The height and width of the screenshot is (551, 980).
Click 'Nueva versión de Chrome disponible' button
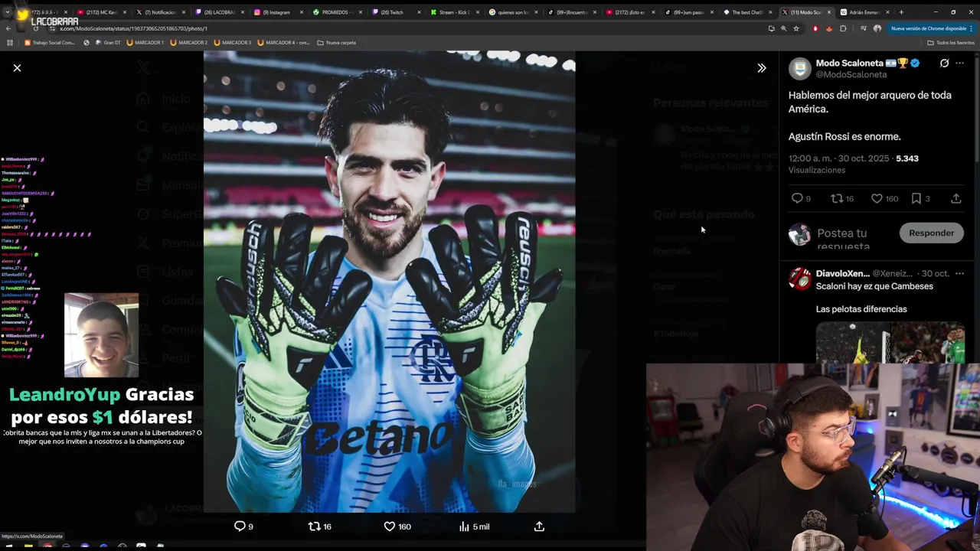[928, 28]
